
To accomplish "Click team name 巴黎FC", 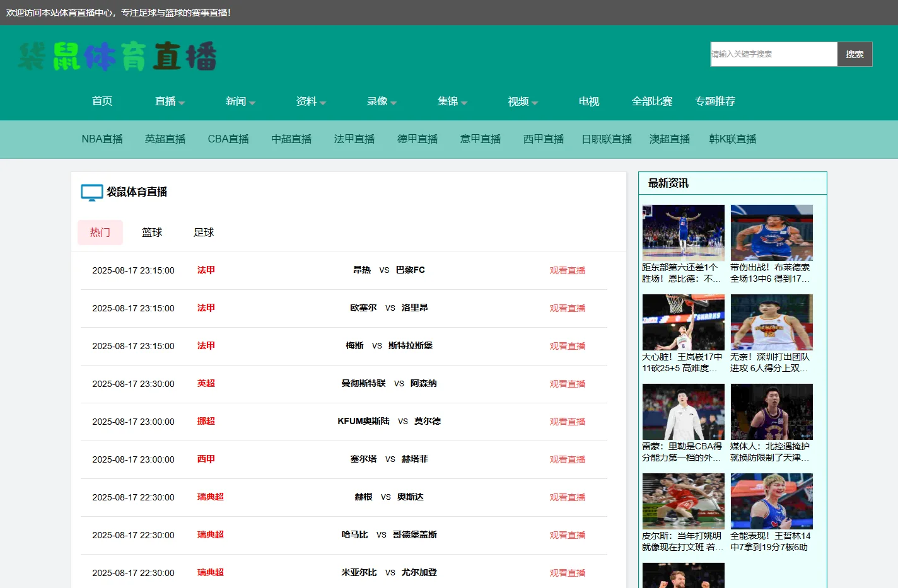I will (x=411, y=270).
